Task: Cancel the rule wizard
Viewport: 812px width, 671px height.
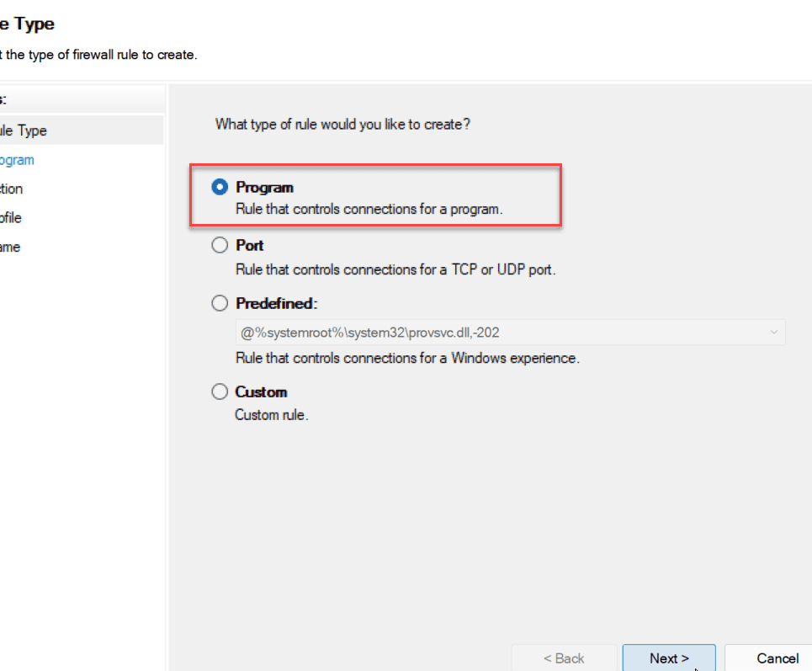Action: coord(777,658)
